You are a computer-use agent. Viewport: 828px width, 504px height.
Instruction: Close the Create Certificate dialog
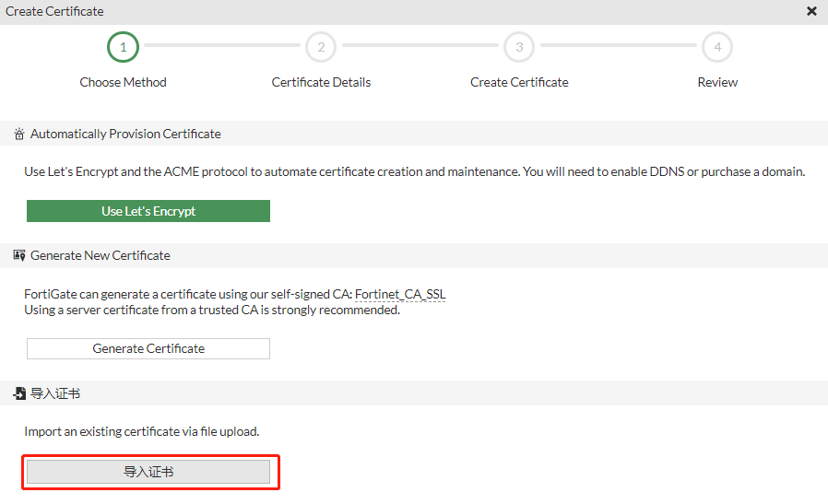click(x=811, y=11)
